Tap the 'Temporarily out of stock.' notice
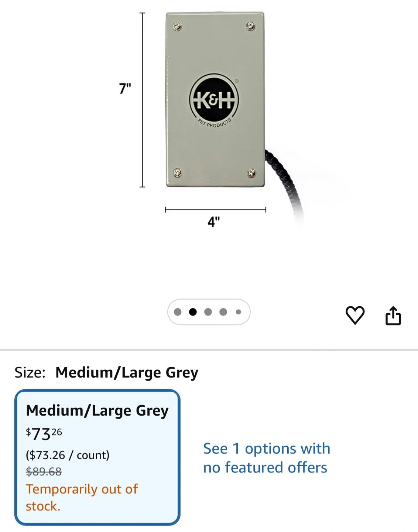418x532 pixels. (x=81, y=497)
